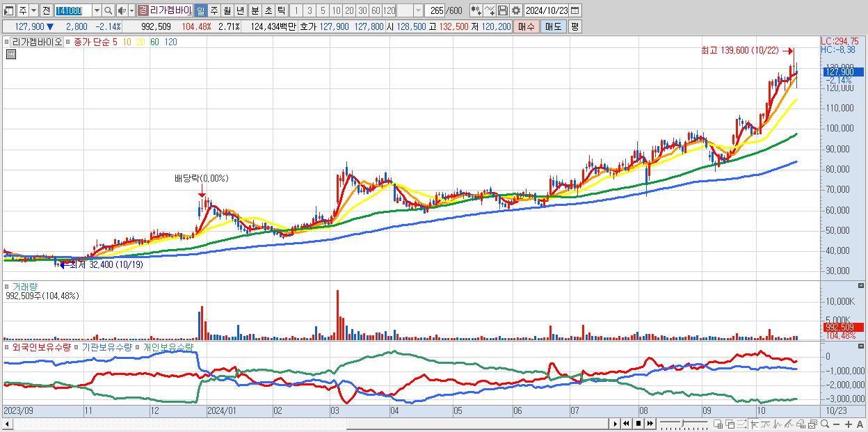Open the chart image capture icon

coord(813,424)
